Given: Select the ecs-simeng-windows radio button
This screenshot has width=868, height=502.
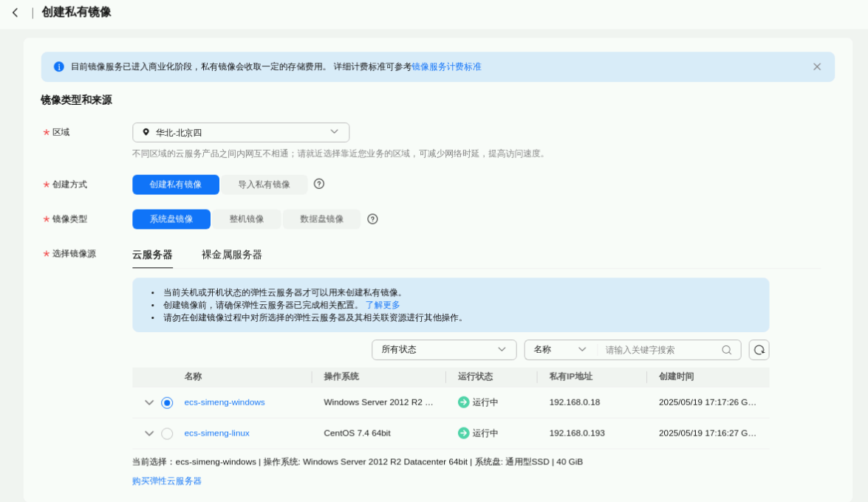Looking at the screenshot, I should pyautogui.click(x=167, y=402).
